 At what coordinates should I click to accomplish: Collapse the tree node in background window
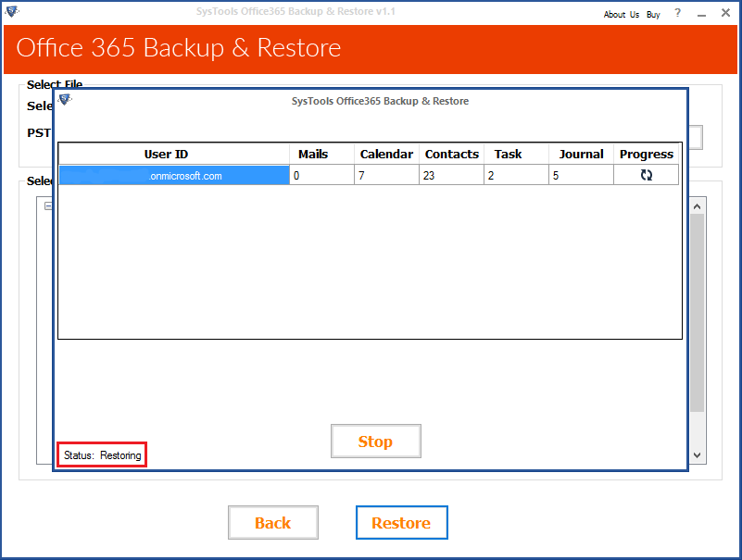(x=48, y=205)
